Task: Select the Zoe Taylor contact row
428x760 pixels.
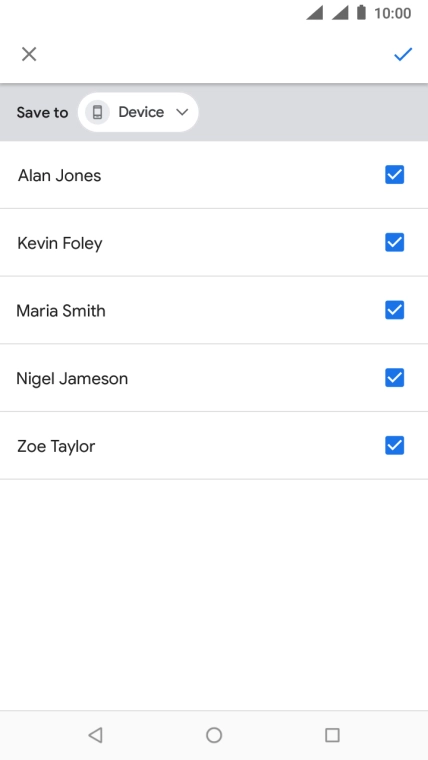Action: [x=214, y=446]
